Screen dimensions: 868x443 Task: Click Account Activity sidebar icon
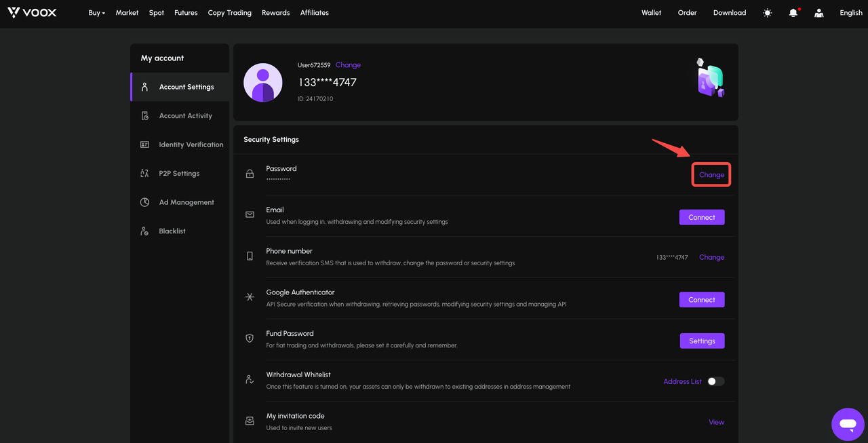144,116
